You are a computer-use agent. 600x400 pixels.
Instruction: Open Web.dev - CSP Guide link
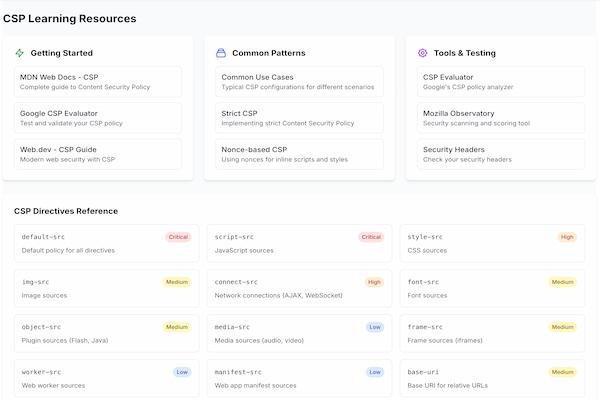[x=98, y=154]
